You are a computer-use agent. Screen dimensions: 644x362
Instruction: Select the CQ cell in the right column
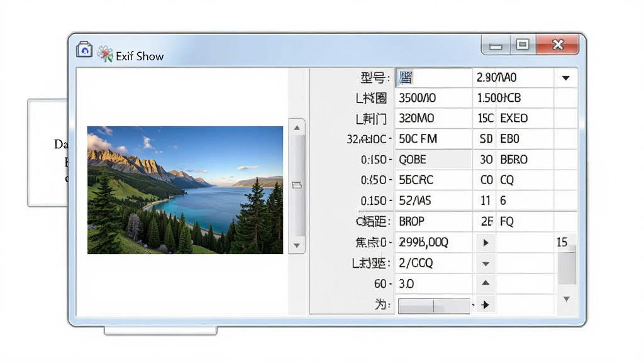coord(525,180)
